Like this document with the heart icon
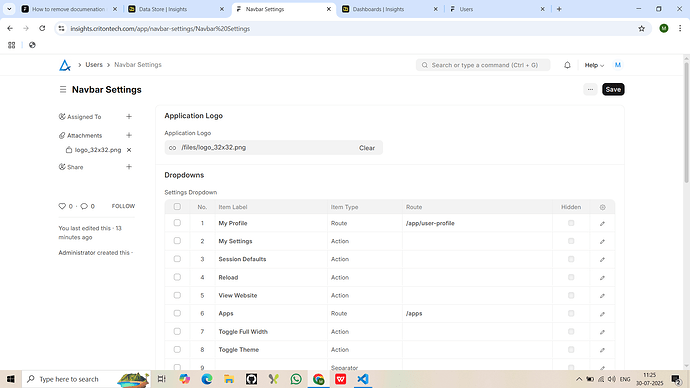 tap(62, 206)
